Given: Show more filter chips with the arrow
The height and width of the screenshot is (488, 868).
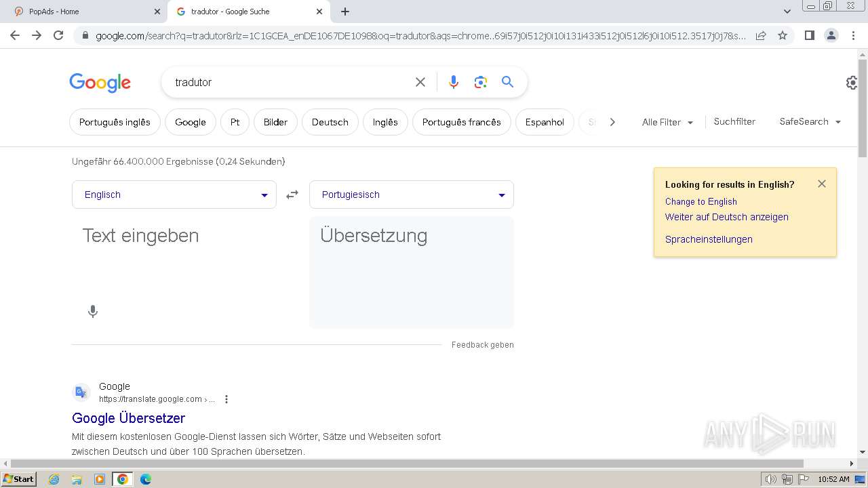Looking at the screenshot, I should pos(612,122).
